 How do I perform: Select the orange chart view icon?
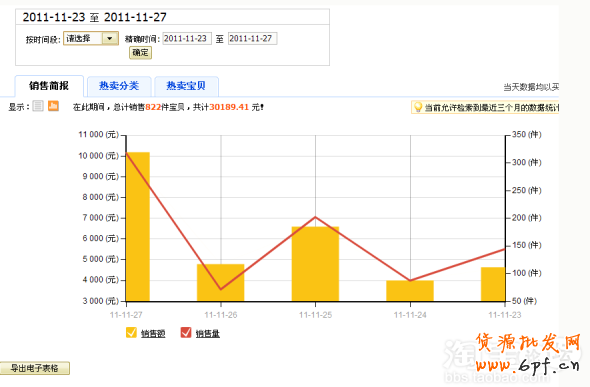pyautogui.click(x=53, y=106)
